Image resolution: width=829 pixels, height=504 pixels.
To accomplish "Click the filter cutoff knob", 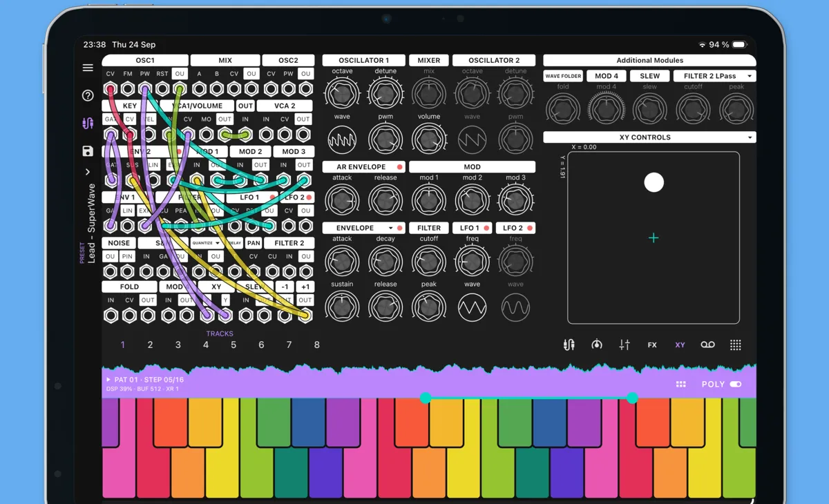I will pos(429,262).
